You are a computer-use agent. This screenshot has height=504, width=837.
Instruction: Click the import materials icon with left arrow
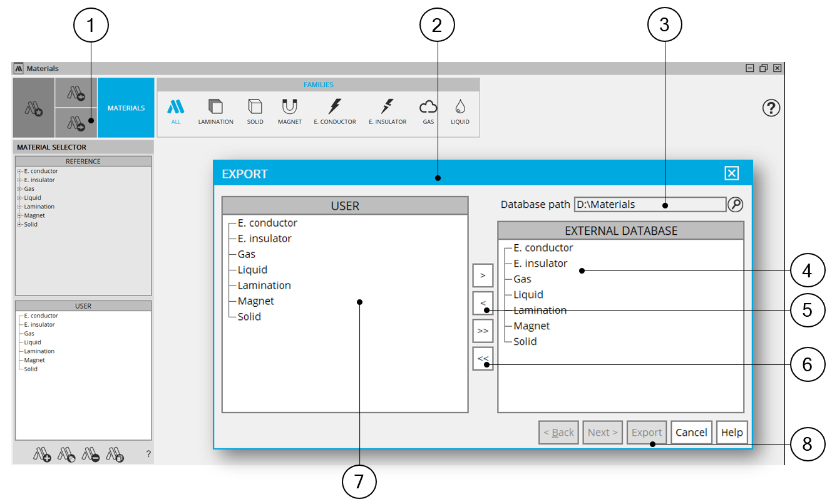click(76, 93)
